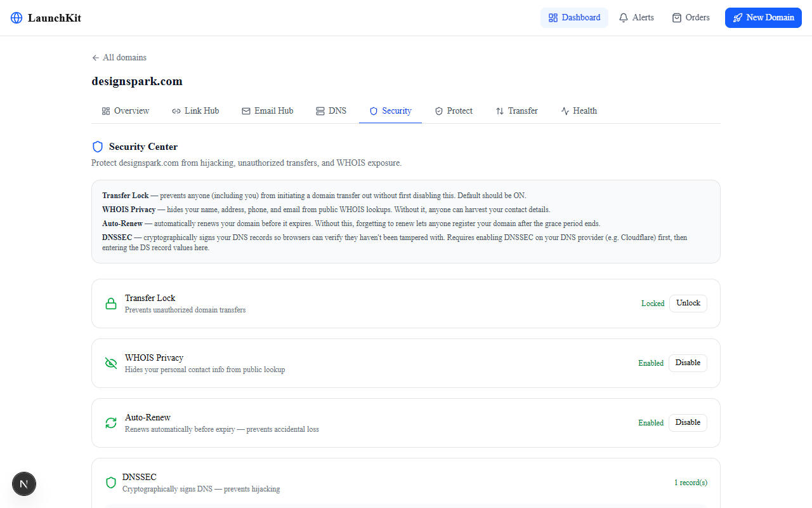Click the Email Hub envelope icon

click(x=246, y=111)
